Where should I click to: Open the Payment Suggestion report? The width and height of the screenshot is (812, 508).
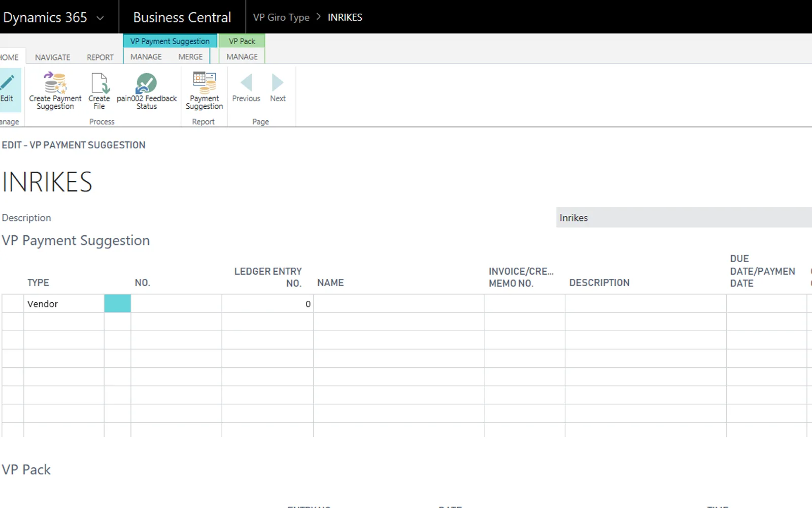coord(204,91)
